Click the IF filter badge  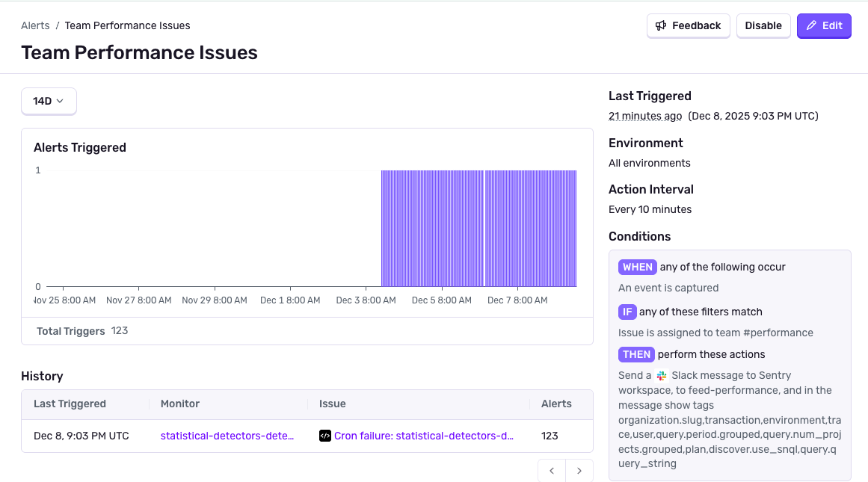(627, 312)
